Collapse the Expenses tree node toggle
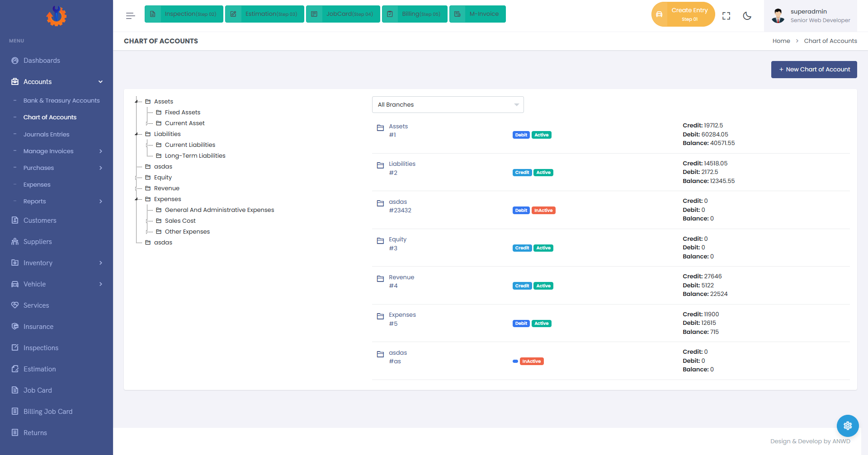Viewport: 868px width, 455px height. point(137,199)
